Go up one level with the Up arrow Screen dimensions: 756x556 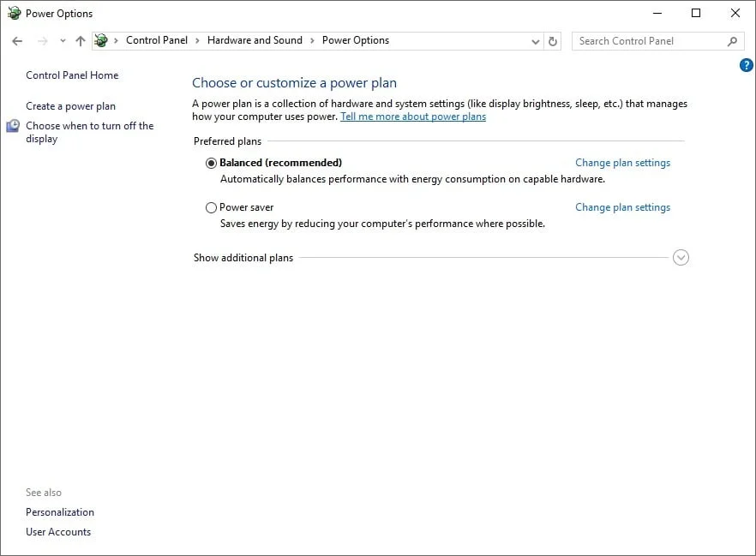point(81,41)
